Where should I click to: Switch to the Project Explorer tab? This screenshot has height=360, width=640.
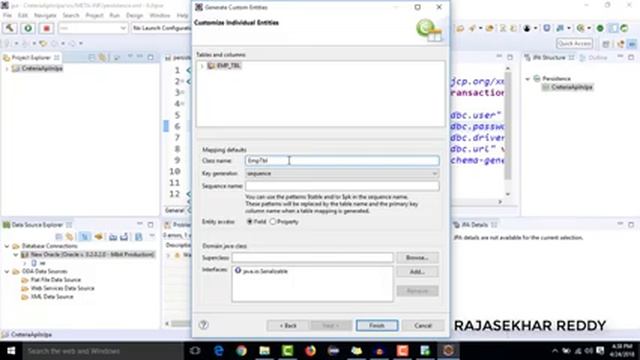pyautogui.click(x=31, y=58)
